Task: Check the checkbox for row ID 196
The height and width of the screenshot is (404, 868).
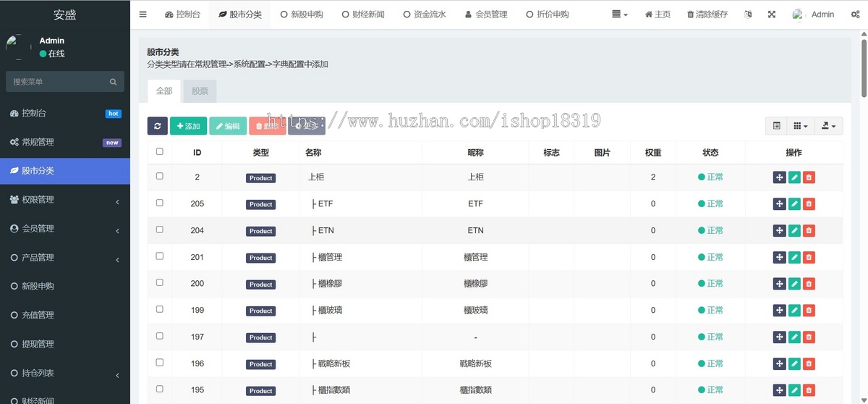Action: click(x=160, y=363)
